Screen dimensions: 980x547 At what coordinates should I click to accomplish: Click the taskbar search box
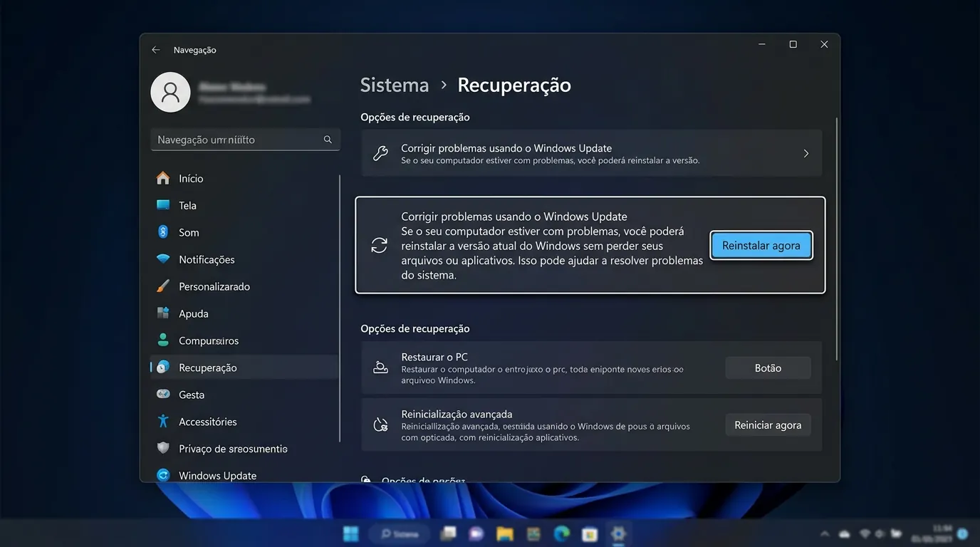pos(400,533)
